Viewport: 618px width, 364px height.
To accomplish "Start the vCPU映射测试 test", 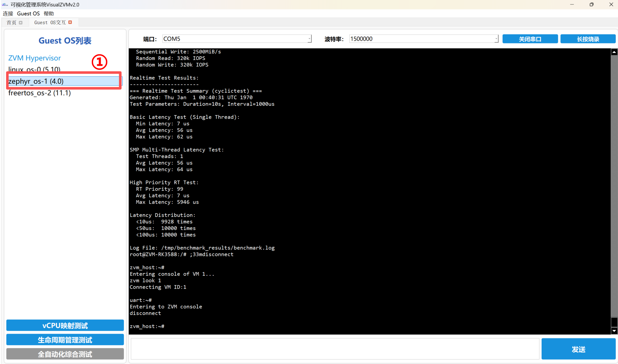I will (x=65, y=326).
